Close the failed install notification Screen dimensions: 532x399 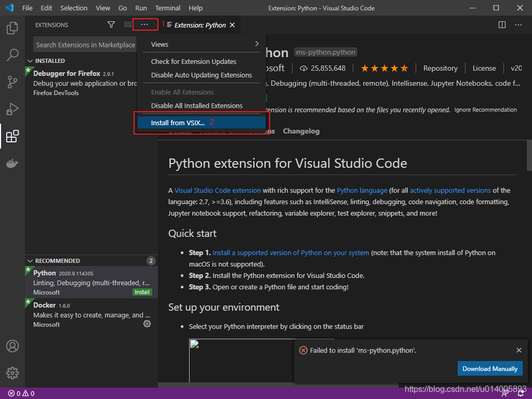(x=519, y=350)
